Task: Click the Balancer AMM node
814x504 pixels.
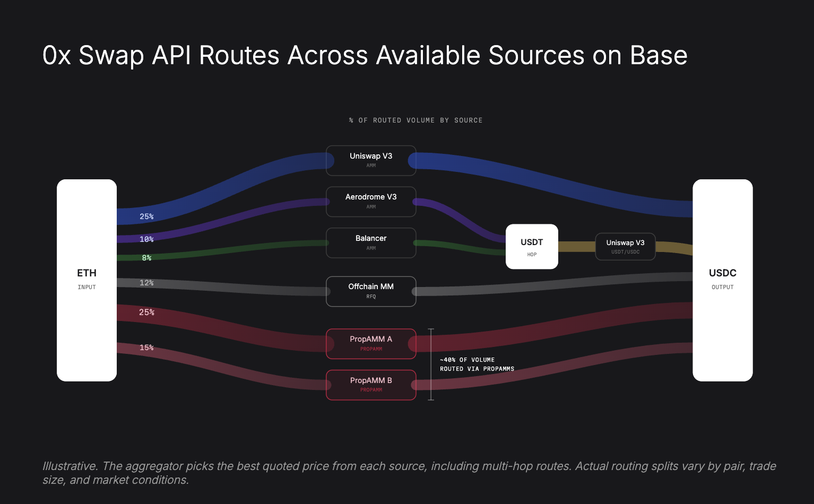Action: coord(371,242)
